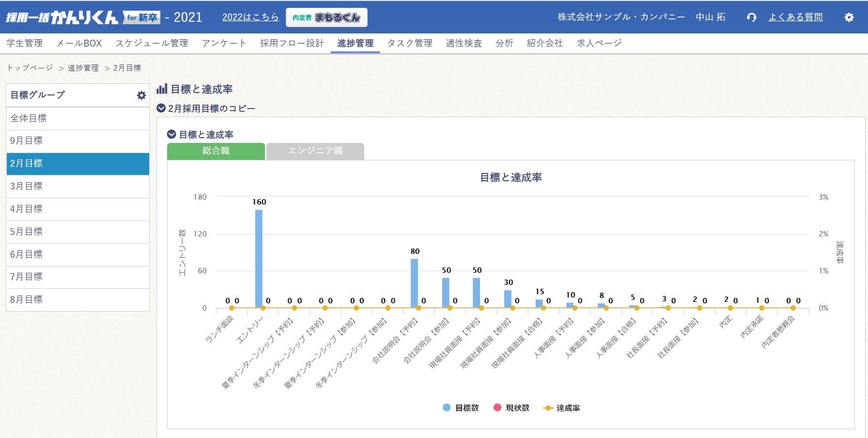
Task: Open the settings gear in header
Action: click(x=849, y=17)
